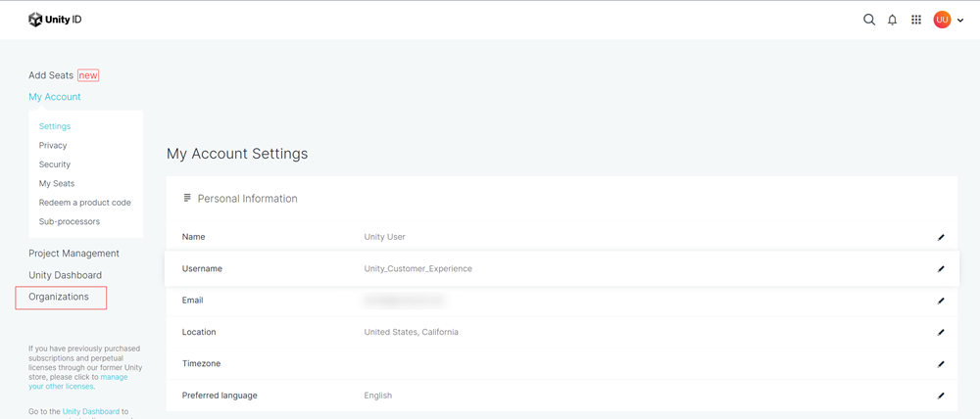The image size is (980, 419).
Task: Go to the Security section
Action: [55, 164]
